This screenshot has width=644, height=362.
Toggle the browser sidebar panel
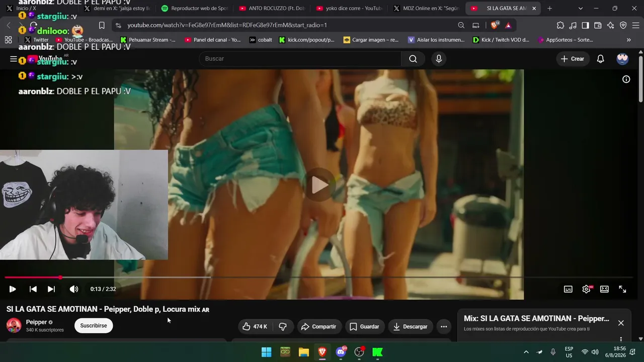(x=585, y=25)
